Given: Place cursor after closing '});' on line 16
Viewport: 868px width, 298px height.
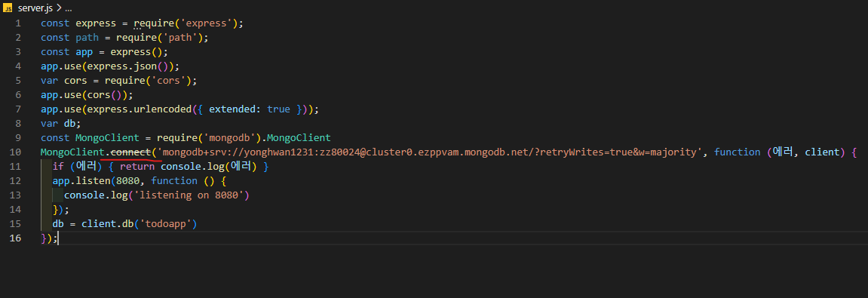Looking at the screenshot, I should (58, 238).
